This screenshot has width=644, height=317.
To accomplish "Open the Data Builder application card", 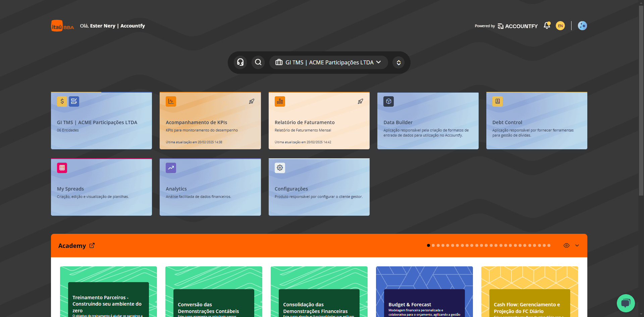I will [428, 121].
